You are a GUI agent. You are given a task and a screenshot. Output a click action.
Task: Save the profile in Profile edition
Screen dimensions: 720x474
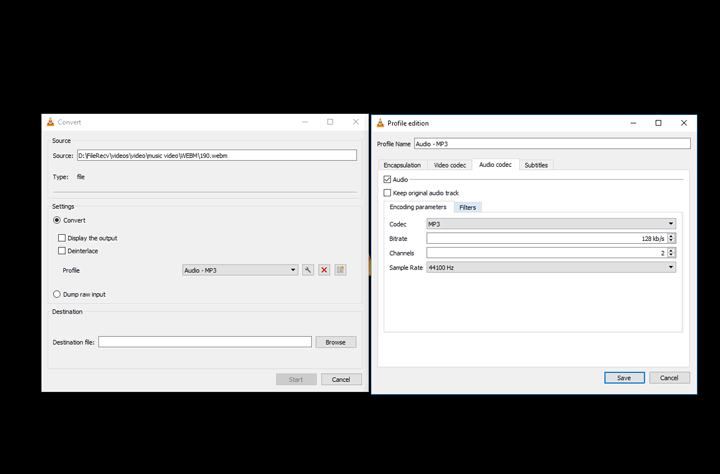point(624,378)
